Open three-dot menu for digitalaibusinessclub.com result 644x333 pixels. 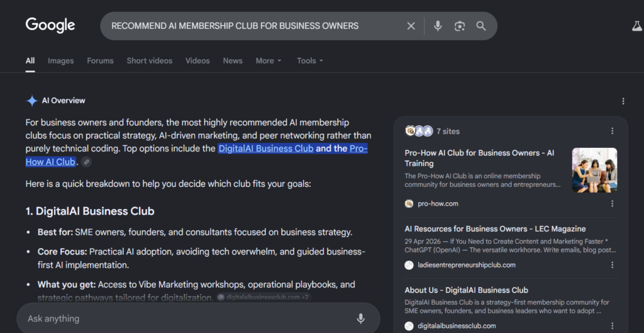point(613,325)
